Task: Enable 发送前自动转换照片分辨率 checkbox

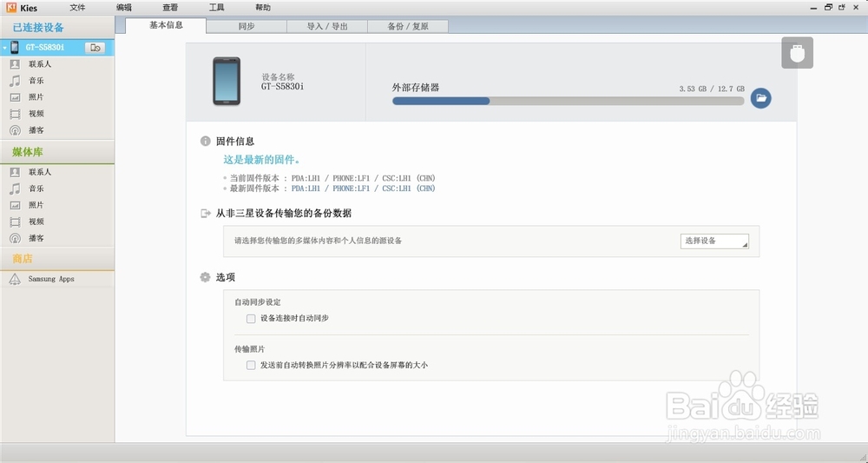Action: (x=251, y=366)
